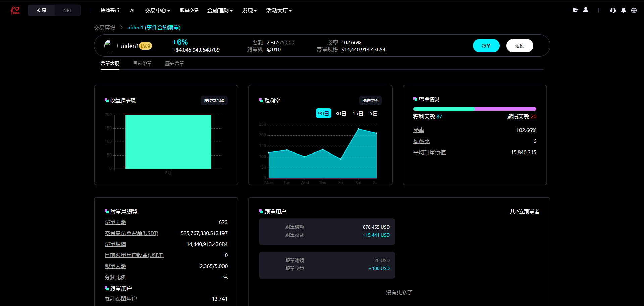Select the 30日 period option

coord(340,113)
